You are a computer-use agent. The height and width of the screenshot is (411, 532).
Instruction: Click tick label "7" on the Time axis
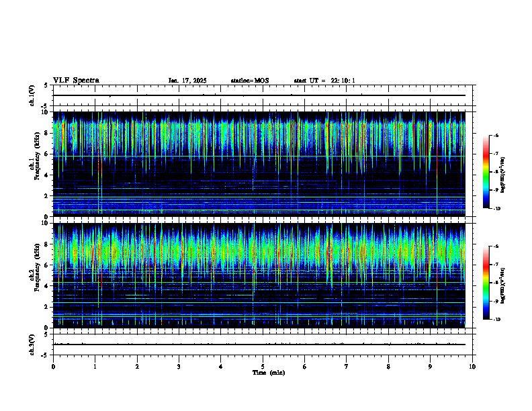pyautogui.click(x=347, y=367)
